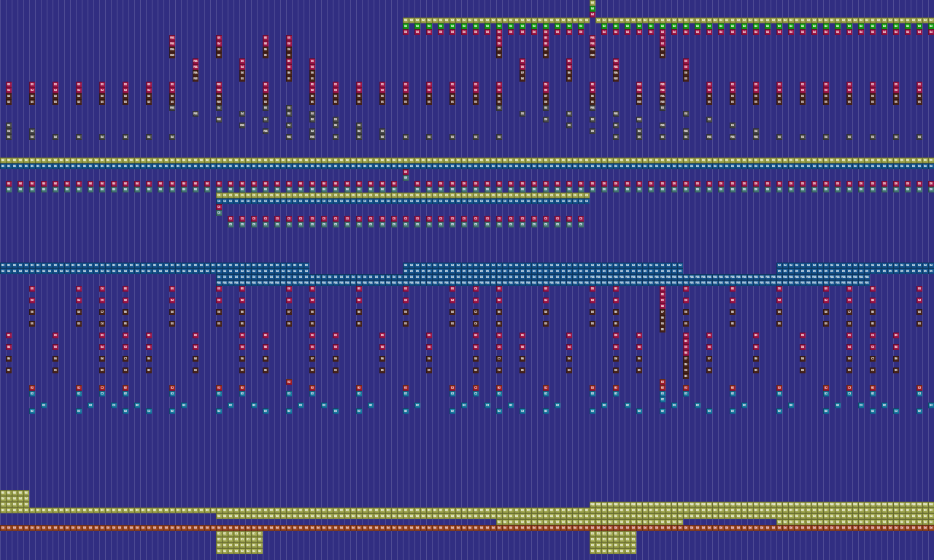Click the first block of the orange row at the bottom

3,528
